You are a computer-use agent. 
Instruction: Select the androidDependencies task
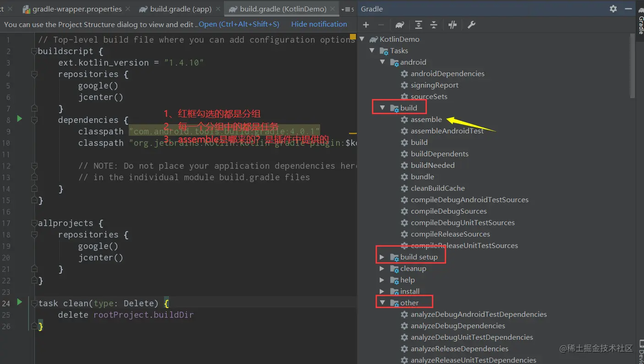[x=448, y=73]
